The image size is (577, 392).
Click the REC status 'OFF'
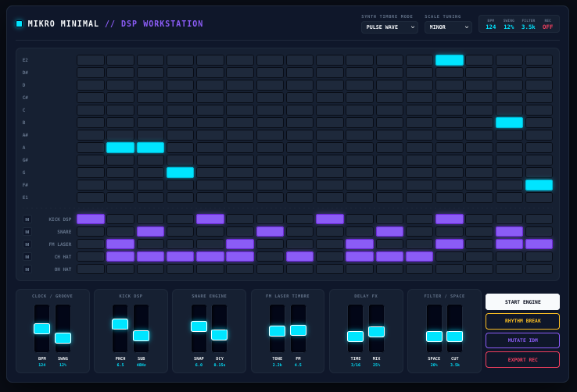(547, 27)
